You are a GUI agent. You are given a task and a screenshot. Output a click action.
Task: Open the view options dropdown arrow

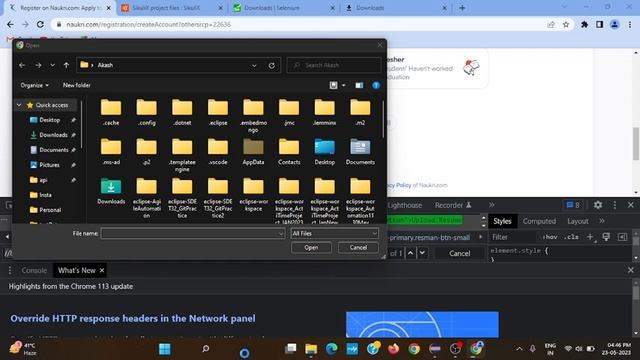point(344,85)
